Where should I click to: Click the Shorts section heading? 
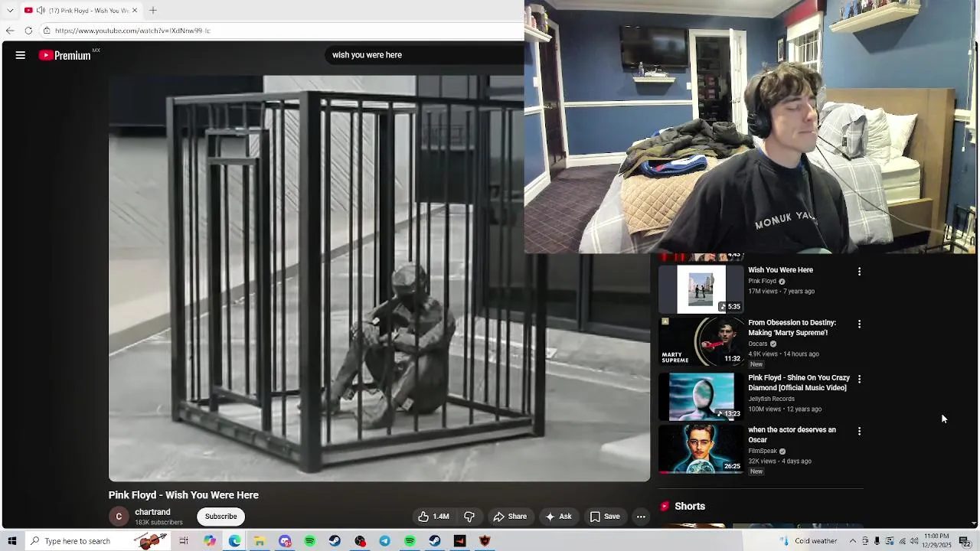690,507
